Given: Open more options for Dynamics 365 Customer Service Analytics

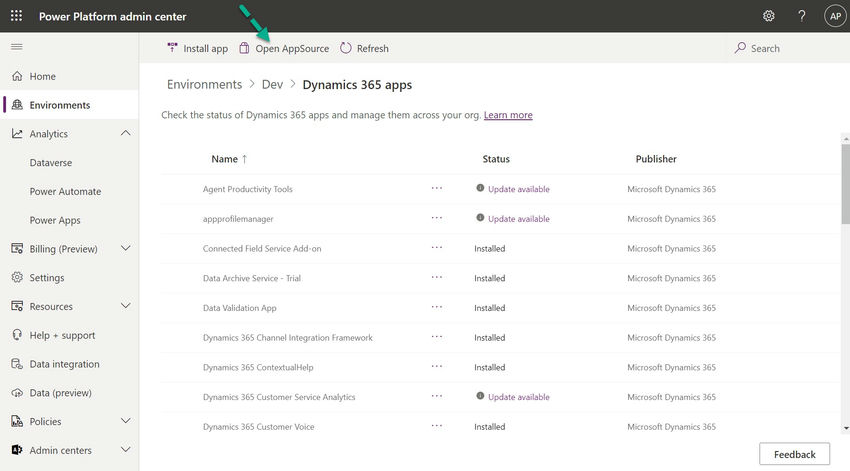Looking at the screenshot, I should [x=437, y=396].
